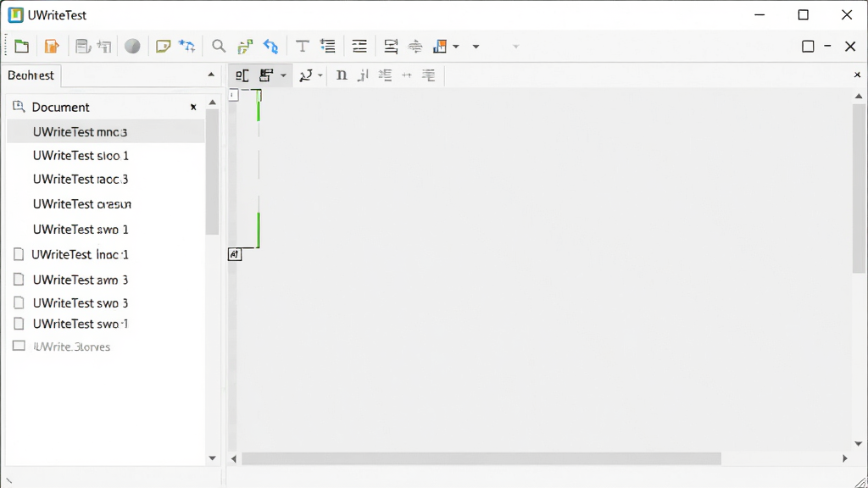This screenshot has height=488, width=868.
Task: Tick the checkbox for UWriteTest lnoc 1
Action: coord(19,254)
